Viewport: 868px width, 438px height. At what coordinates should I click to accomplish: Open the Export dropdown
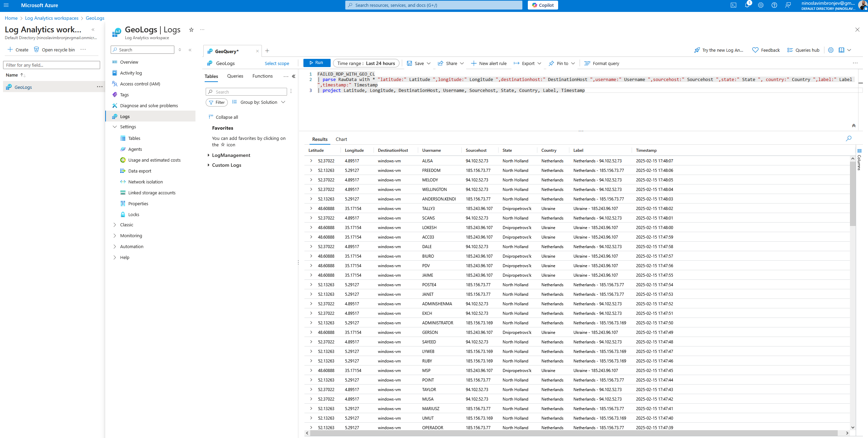[x=527, y=63]
